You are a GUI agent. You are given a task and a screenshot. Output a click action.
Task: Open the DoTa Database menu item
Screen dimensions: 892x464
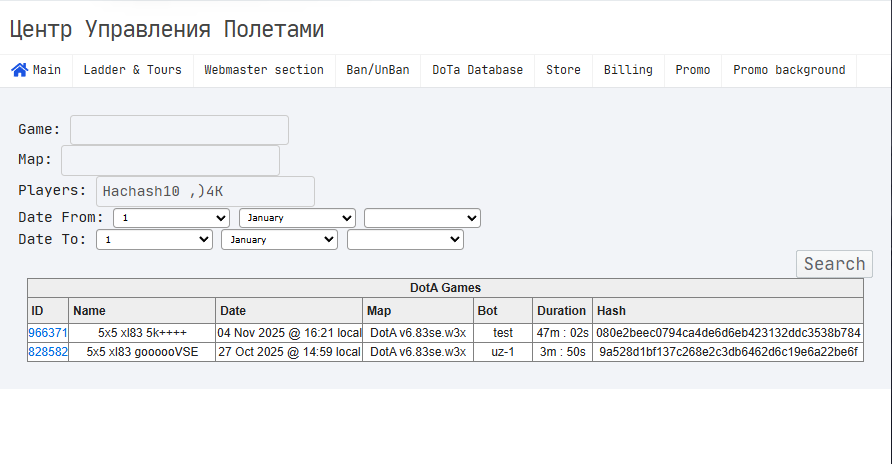477,70
